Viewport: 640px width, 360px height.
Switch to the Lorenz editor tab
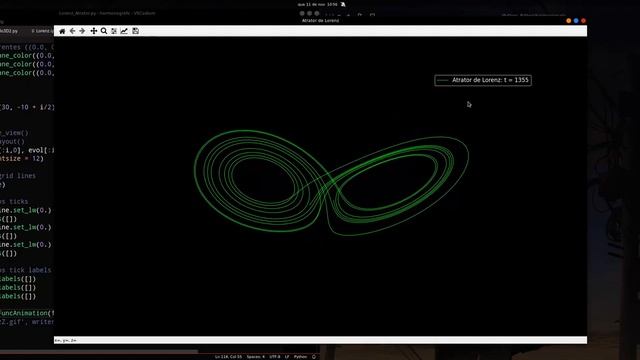coord(42,31)
